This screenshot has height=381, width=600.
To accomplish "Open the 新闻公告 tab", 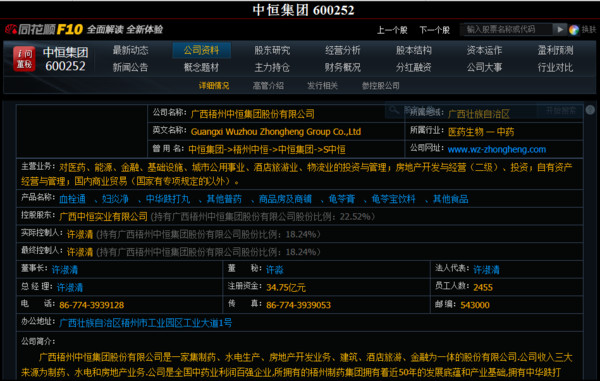I will (130, 68).
